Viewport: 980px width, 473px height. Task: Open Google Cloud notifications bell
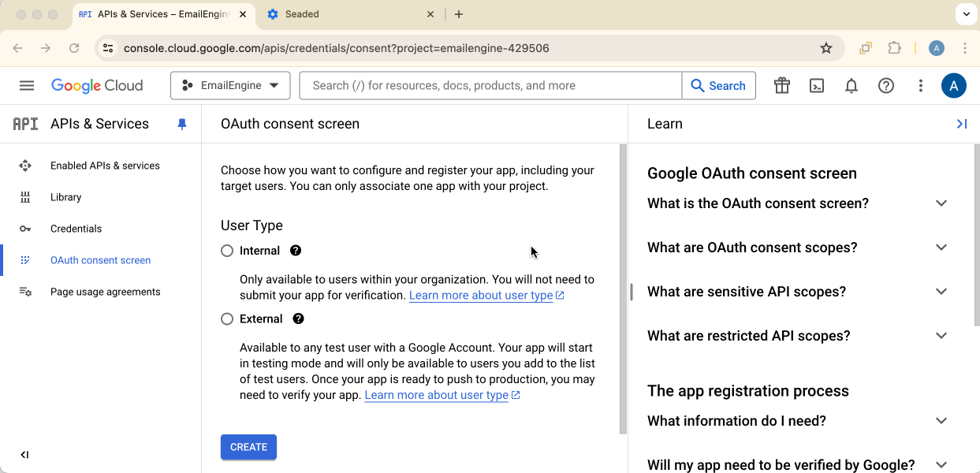[x=851, y=85]
